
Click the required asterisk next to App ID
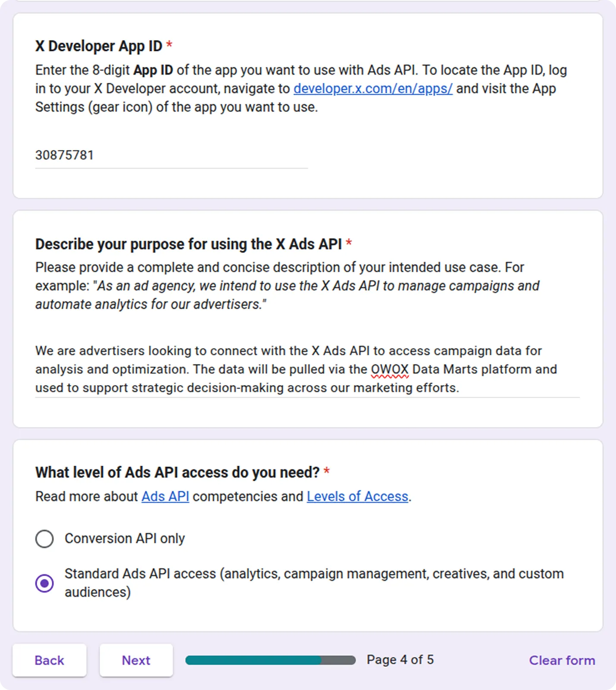(169, 44)
